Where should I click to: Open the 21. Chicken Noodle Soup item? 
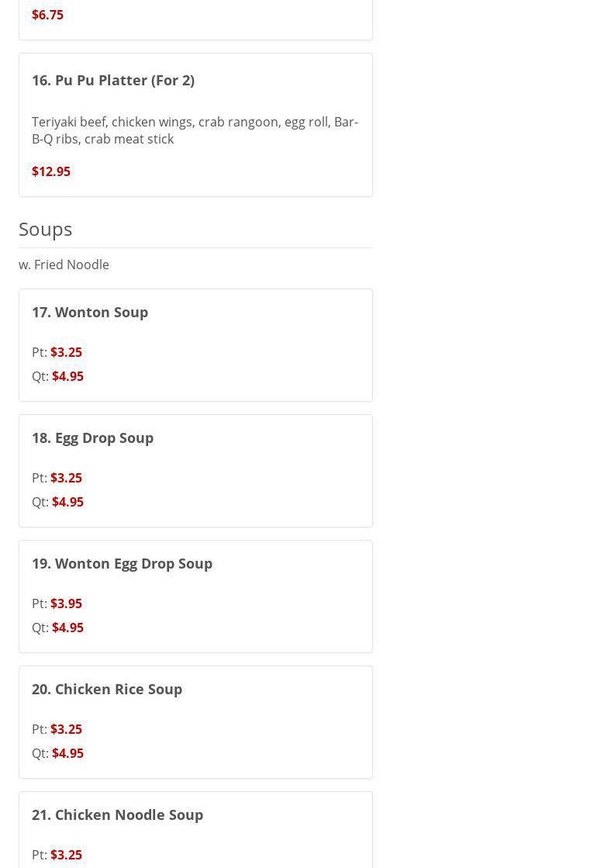click(x=118, y=814)
